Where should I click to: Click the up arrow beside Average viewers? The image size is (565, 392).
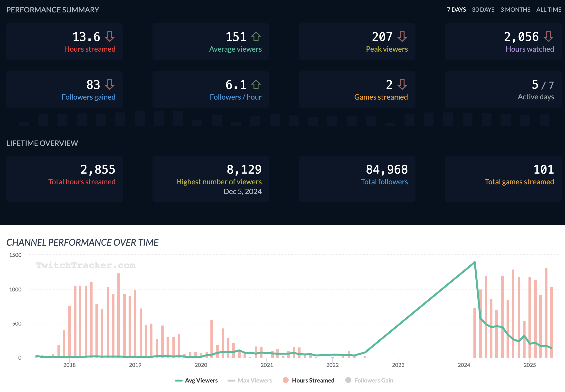[x=256, y=37]
